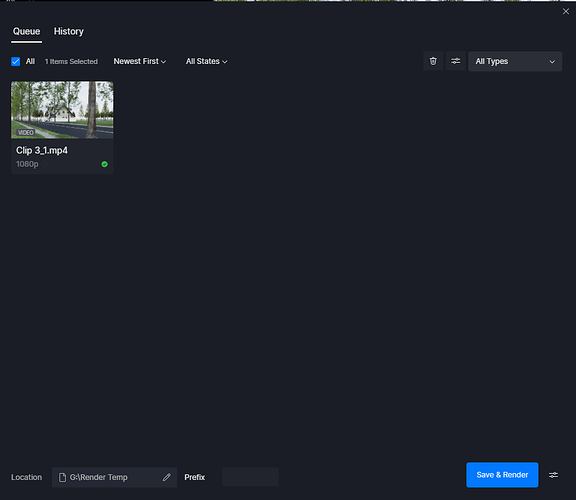This screenshot has width=576, height=500.
Task: Close the render queue panel
Action: click(566, 11)
